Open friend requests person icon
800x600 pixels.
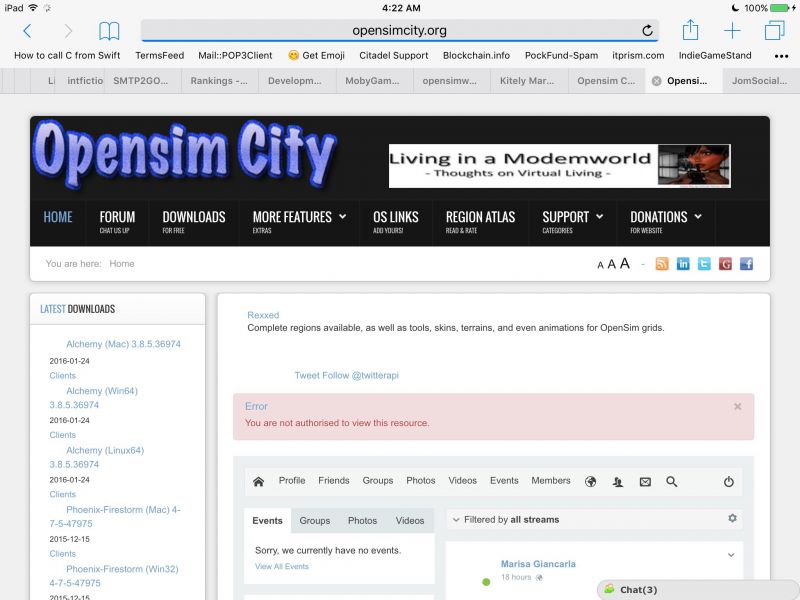(x=618, y=481)
